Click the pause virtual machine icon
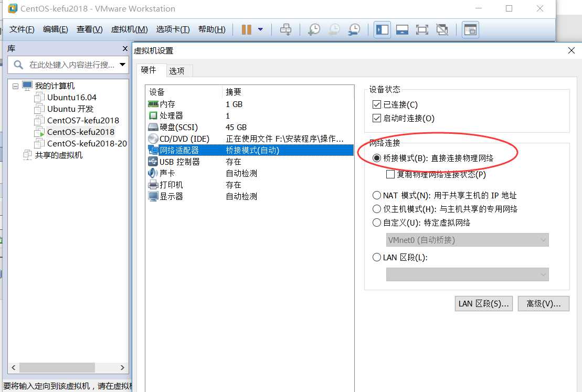This screenshot has height=392, width=582. [247, 29]
